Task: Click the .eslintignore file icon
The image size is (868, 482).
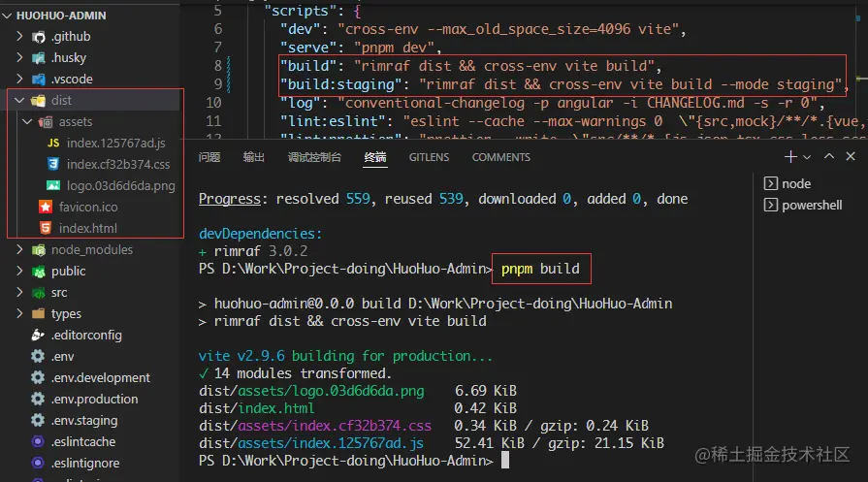Action: click(x=38, y=463)
